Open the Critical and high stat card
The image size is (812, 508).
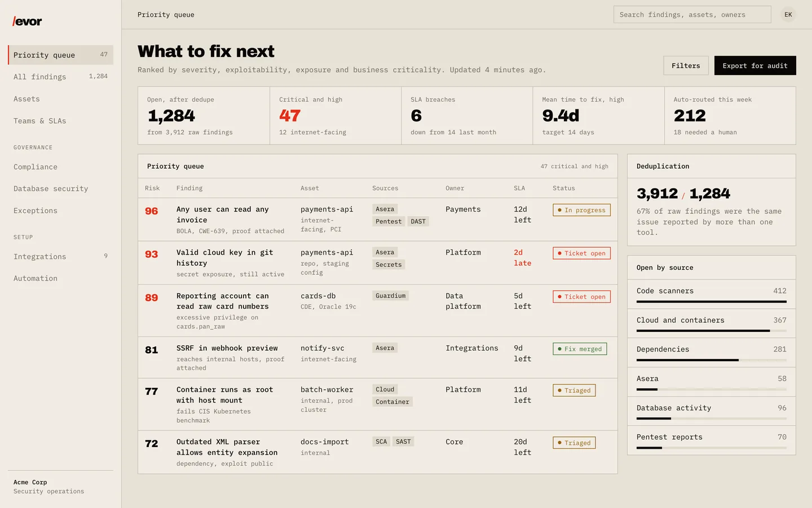(x=336, y=116)
